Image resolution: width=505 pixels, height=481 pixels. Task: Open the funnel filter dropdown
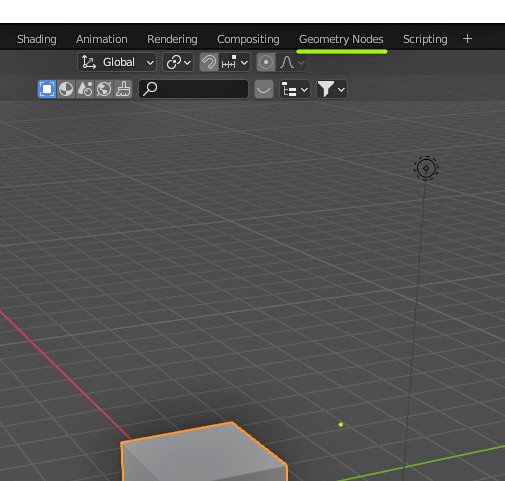(331, 89)
